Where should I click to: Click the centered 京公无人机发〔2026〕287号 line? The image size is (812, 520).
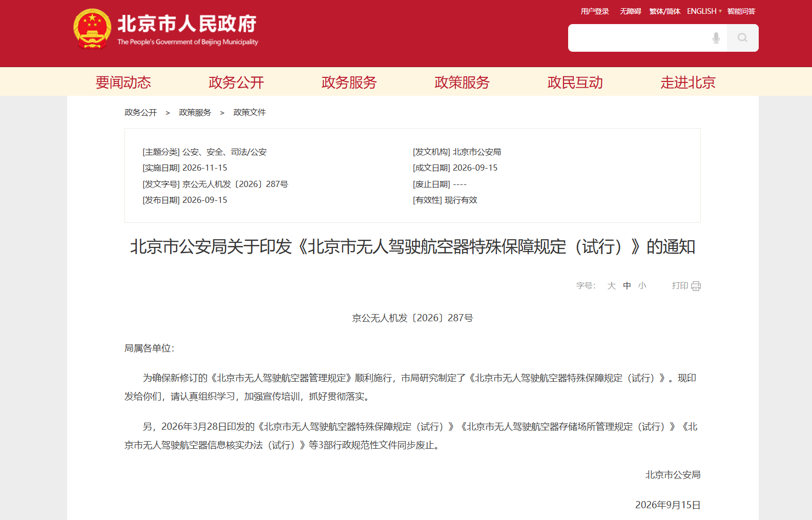click(412, 318)
